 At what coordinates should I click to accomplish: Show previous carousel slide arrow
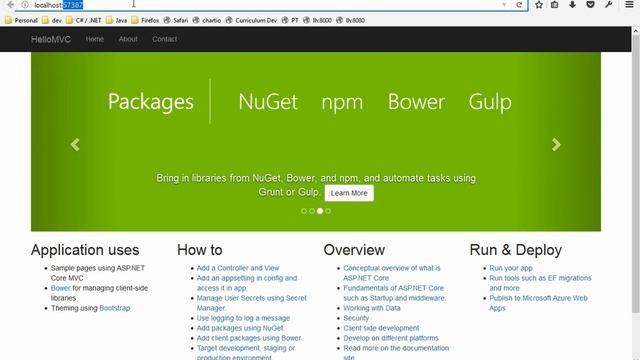click(x=75, y=144)
